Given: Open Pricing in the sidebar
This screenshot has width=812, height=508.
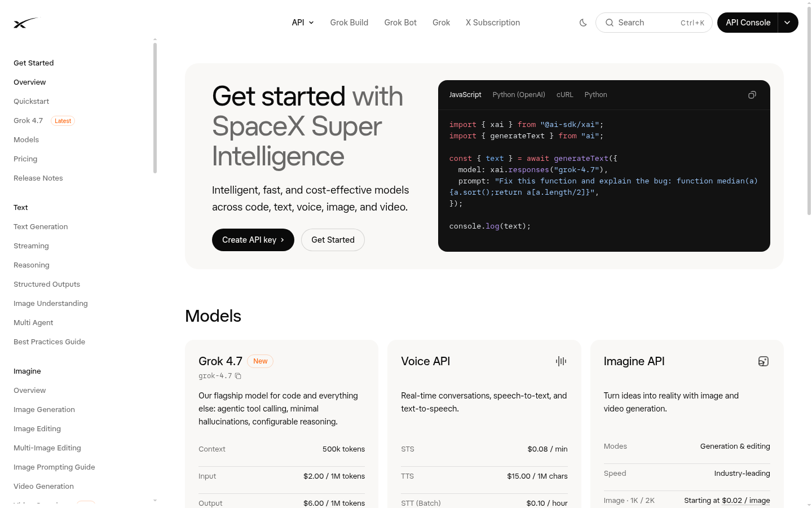Looking at the screenshot, I should click(x=25, y=159).
